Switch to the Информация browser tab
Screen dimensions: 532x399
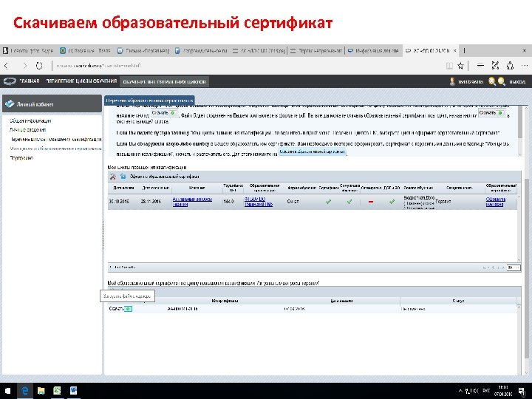pyautogui.click(x=374, y=50)
